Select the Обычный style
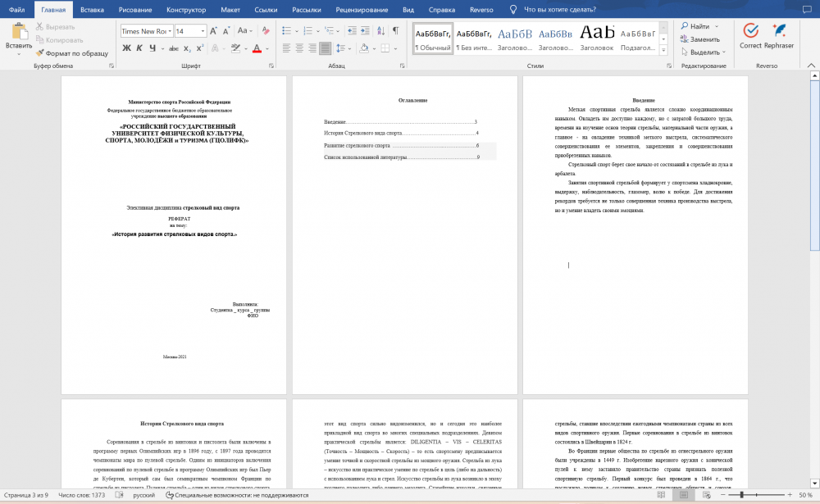820x504 pixels. coord(432,39)
